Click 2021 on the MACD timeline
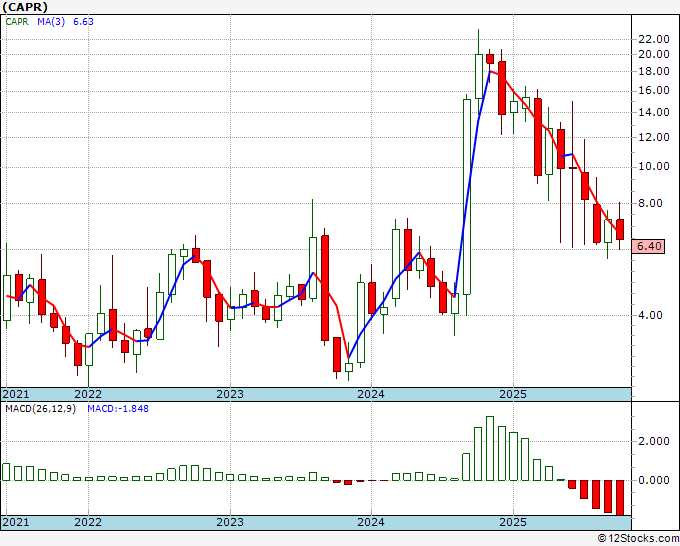Screen dimensions: 680x546 point(16,522)
